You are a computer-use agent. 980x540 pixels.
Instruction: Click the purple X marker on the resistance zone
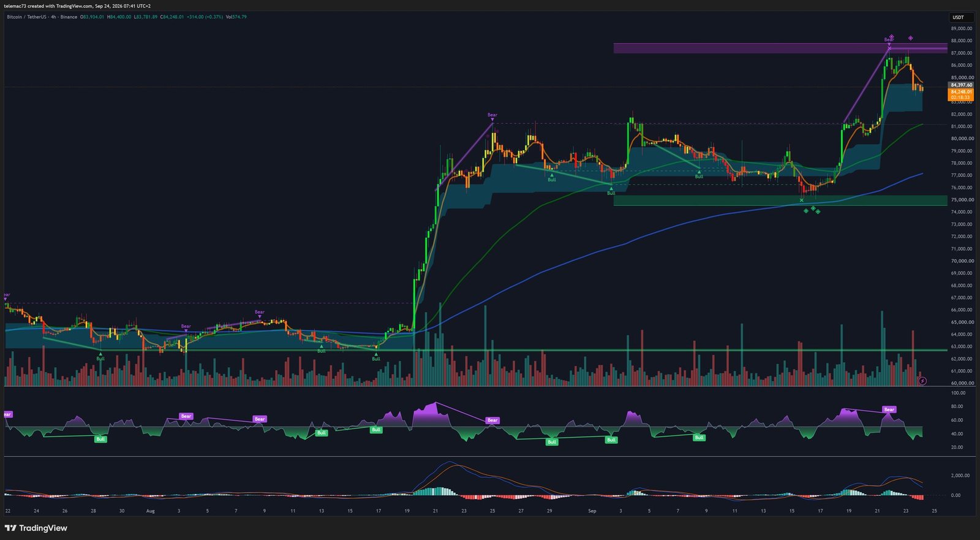pyautogui.click(x=889, y=48)
